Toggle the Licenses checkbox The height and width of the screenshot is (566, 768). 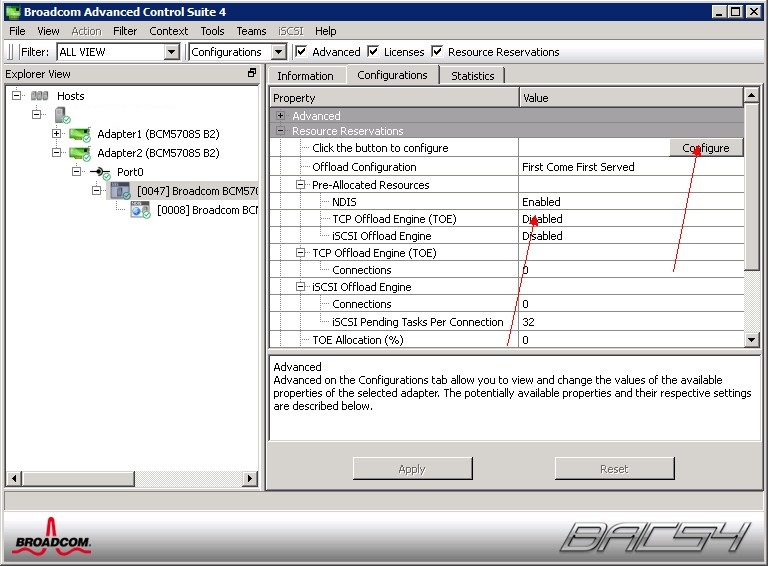click(x=373, y=52)
